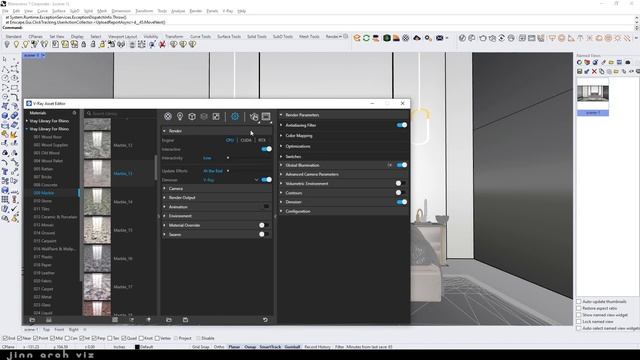Viewport: 640px width, 360px height.
Task: Open Lights category lightbulb icon
Action: point(180,117)
